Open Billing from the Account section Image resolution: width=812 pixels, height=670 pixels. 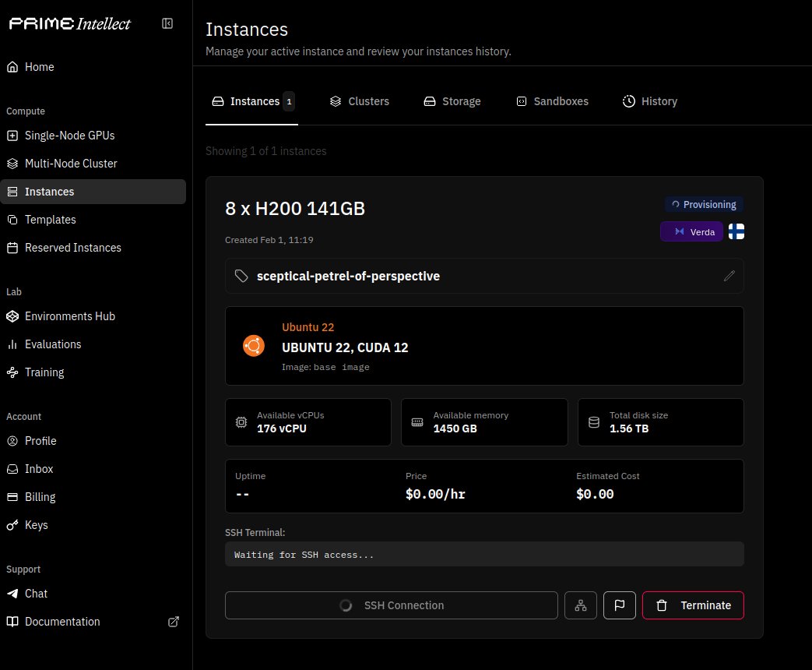coord(40,497)
